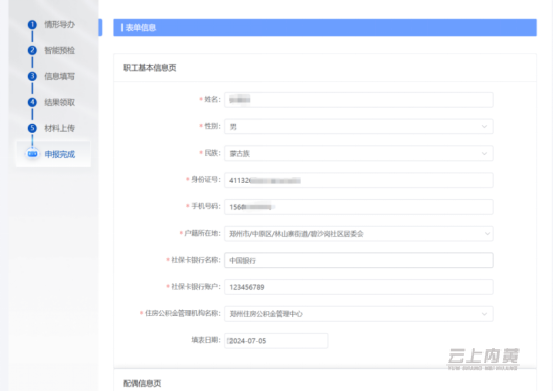The height and width of the screenshot is (392, 554).
Task: Expand the 性别 dropdown chevron
Action: [x=484, y=127]
